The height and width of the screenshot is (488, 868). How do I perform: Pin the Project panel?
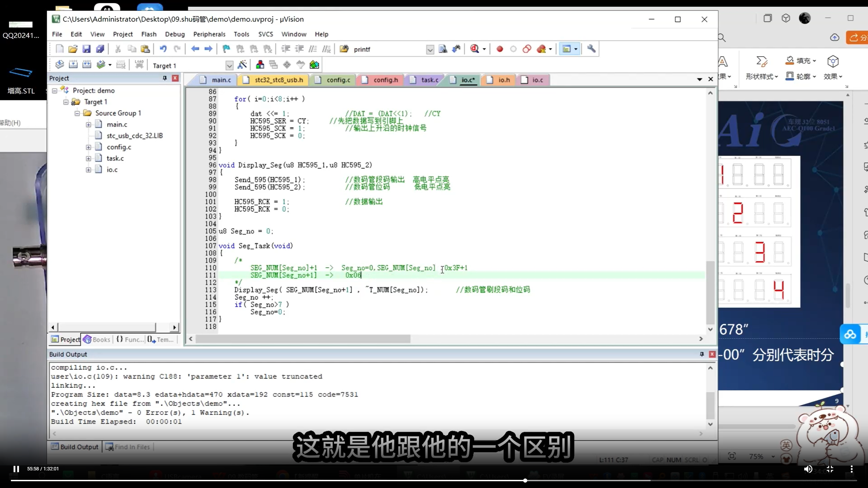point(165,78)
